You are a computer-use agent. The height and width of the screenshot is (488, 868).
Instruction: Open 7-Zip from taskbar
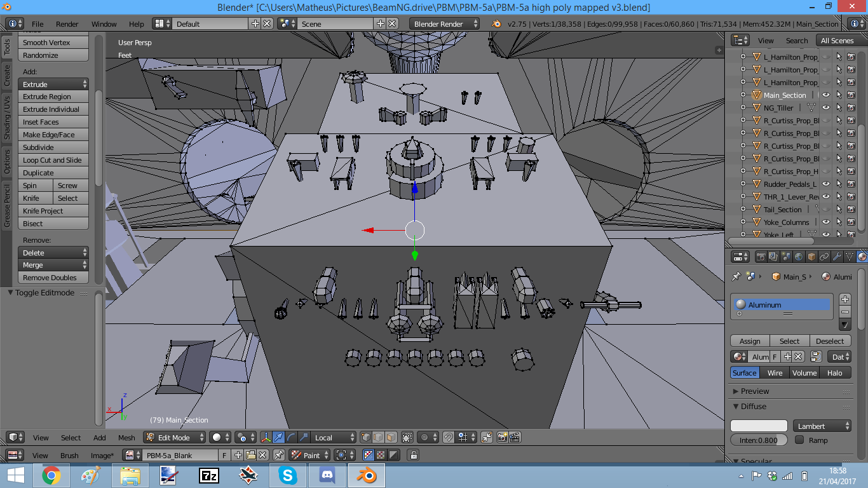tap(209, 475)
